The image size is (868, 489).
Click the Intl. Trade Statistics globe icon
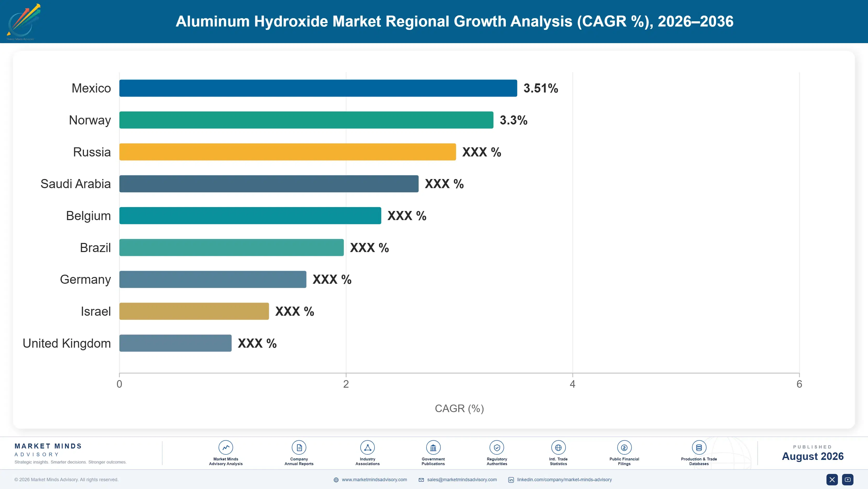(x=558, y=447)
